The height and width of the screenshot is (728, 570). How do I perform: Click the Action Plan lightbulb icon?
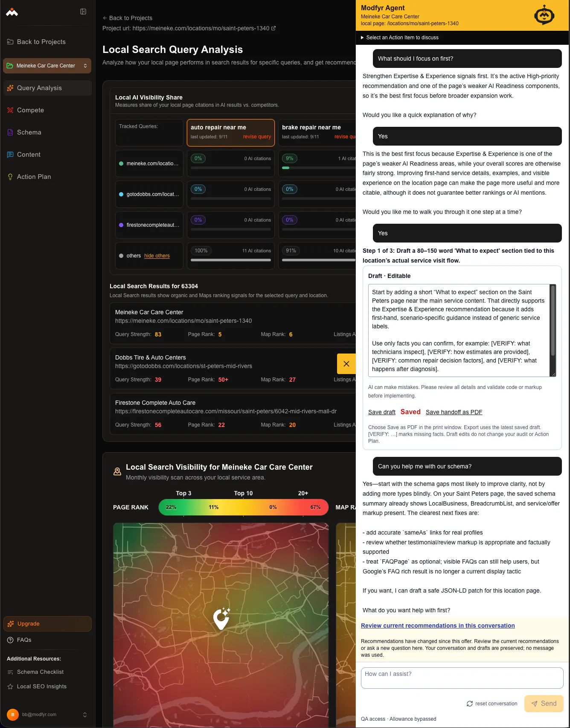[x=10, y=177]
